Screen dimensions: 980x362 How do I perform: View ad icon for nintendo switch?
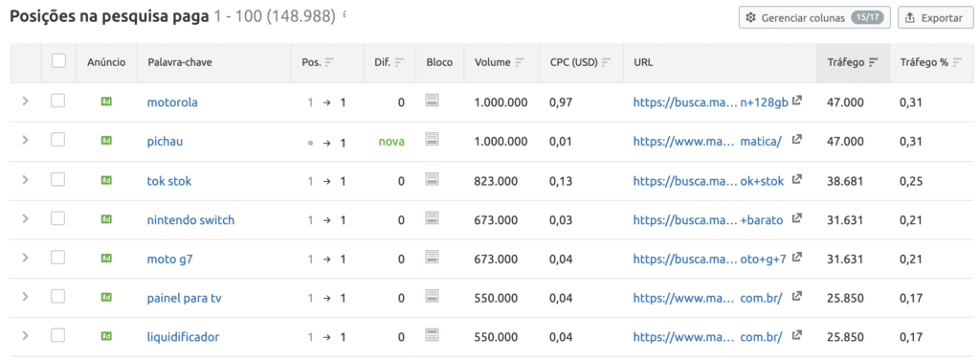[x=106, y=218]
